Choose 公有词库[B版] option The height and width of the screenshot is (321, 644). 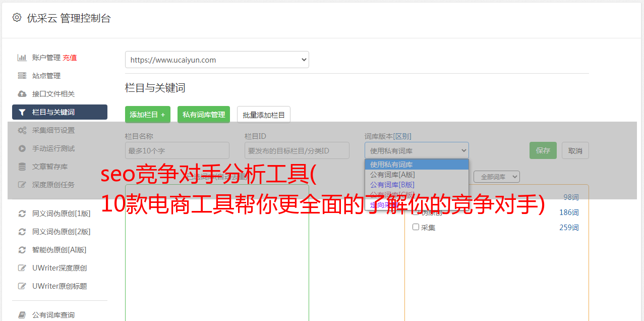point(417,184)
